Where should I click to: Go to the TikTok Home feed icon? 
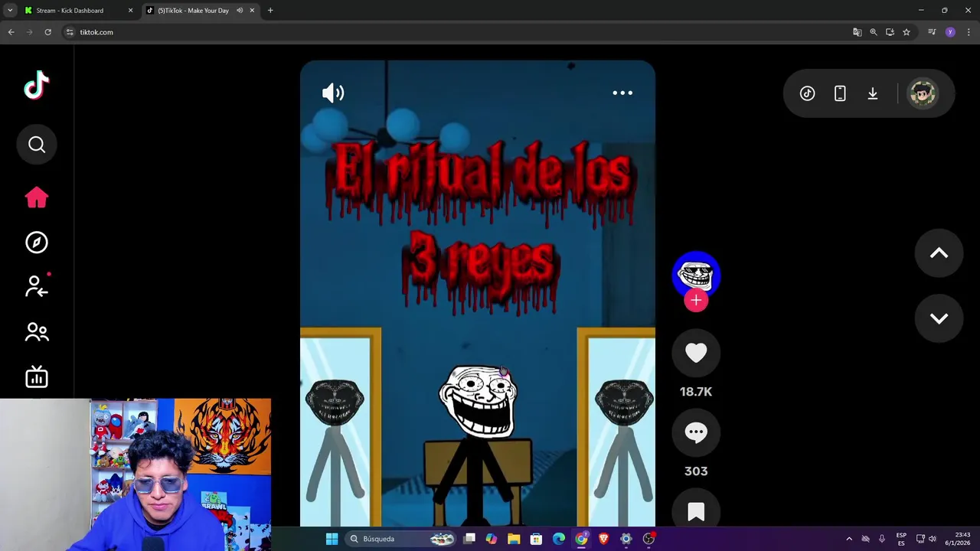pyautogui.click(x=37, y=198)
